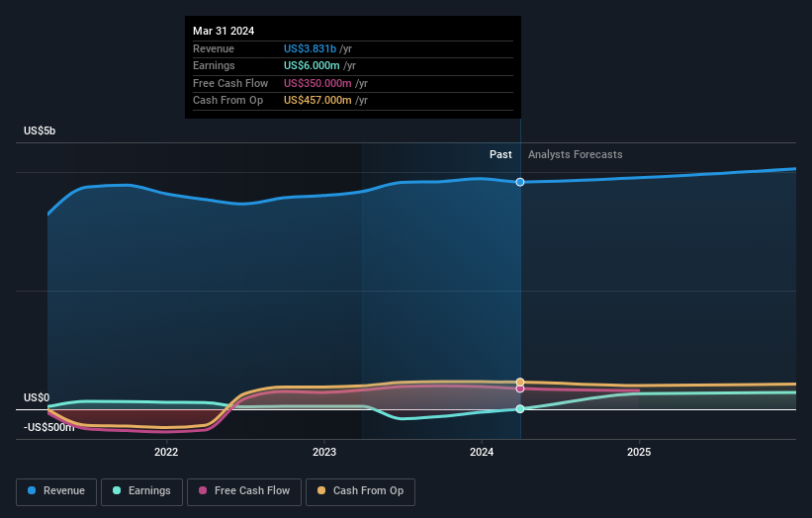Click the 2025 x-axis label

[x=639, y=453]
